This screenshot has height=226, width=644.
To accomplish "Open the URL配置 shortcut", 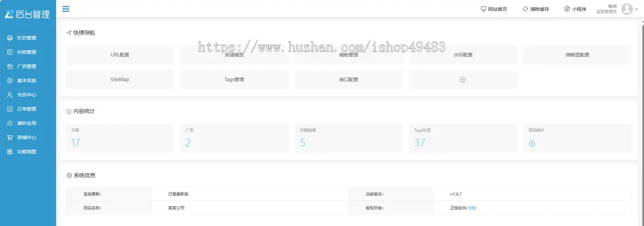I will pyautogui.click(x=120, y=55).
